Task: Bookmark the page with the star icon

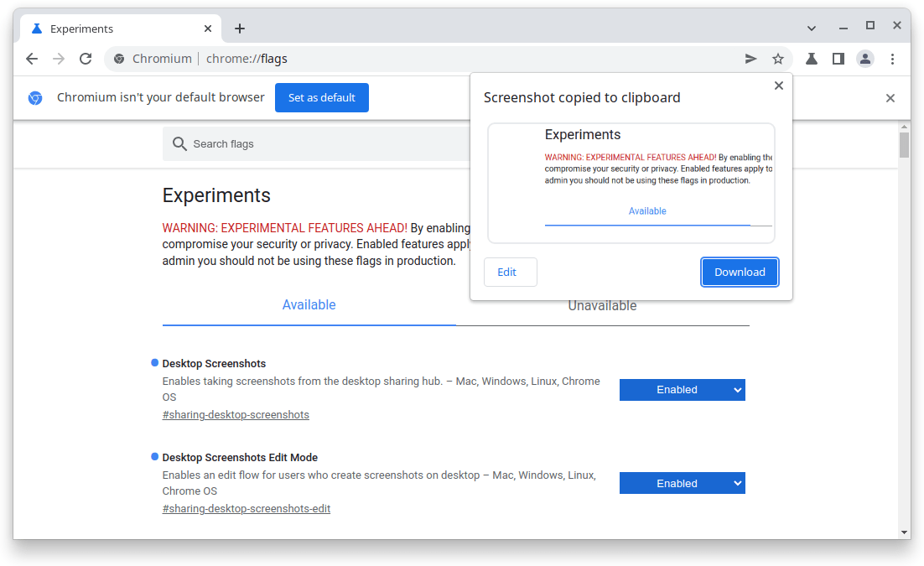Action: (x=778, y=59)
